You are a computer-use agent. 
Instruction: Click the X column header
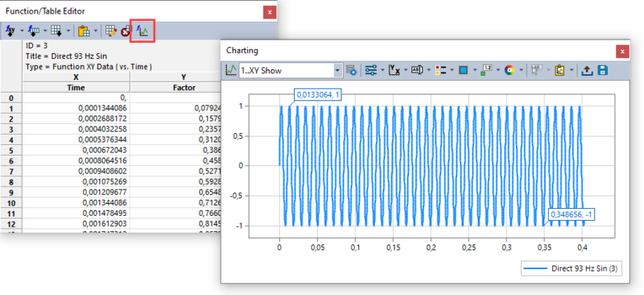point(76,77)
